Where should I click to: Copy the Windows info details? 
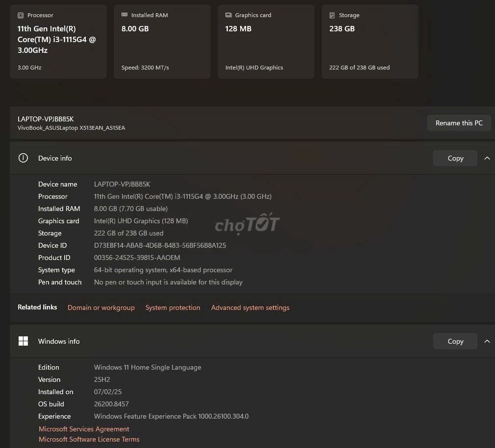pyautogui.click(x=455, y=341)
